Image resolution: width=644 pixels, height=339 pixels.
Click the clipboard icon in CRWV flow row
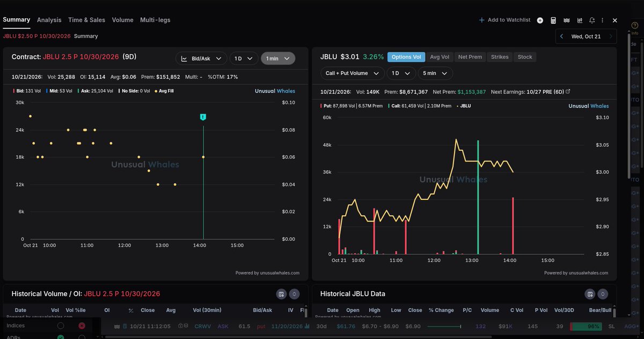[x=125, y=326]
